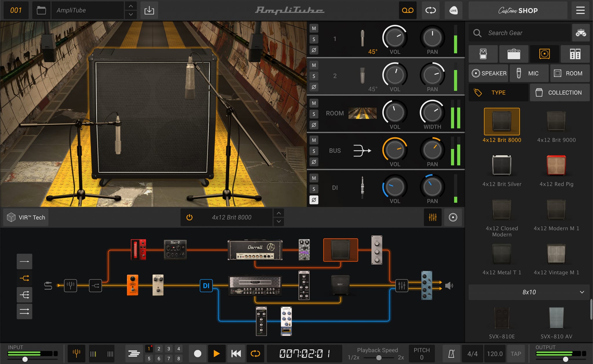Click the metronome icon in the transport bar
This screenshot has width=593, height=364.
(452, 353)
